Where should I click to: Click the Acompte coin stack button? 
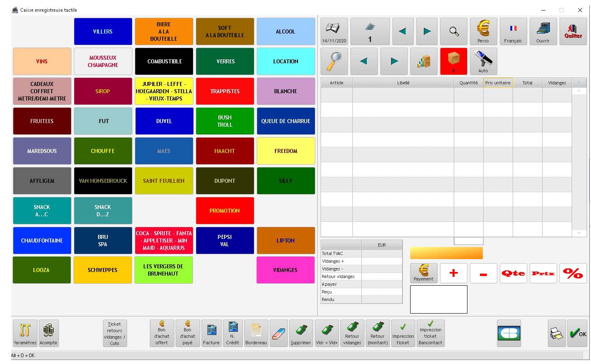click(x=48, y=333)
